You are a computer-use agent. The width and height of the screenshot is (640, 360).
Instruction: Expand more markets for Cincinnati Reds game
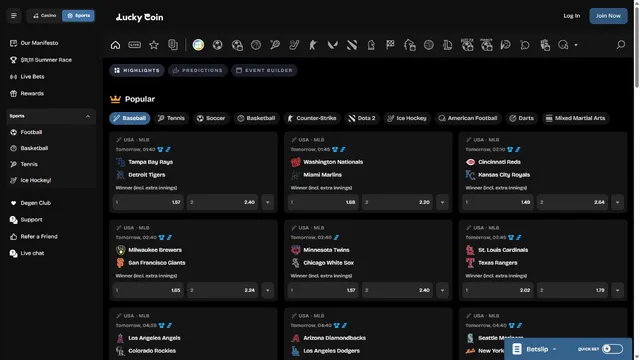617,202
